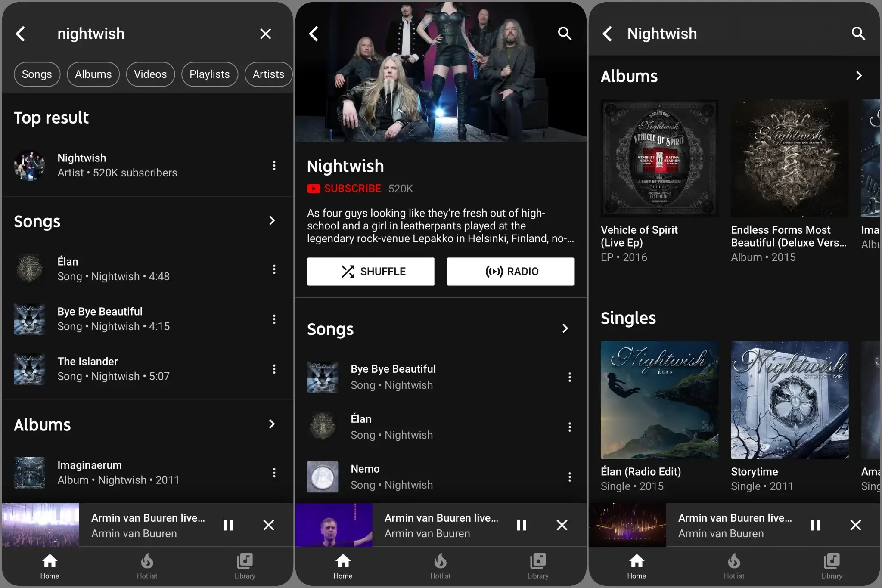
Task: Pause playback in the middle screen mini player
Action: [522, 525]
